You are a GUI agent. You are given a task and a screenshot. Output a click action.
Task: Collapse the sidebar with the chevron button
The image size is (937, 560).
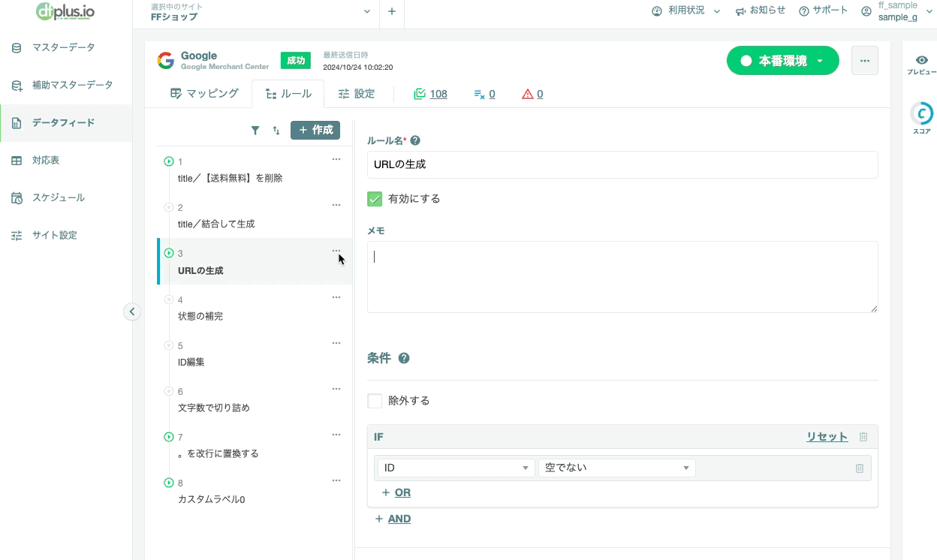(x=132, y=312)
